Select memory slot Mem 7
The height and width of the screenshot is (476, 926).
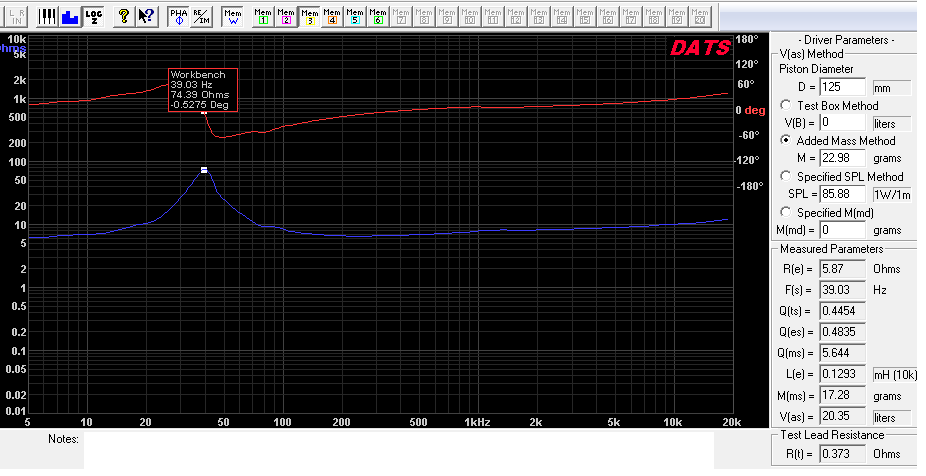click(x=401, y=17)
